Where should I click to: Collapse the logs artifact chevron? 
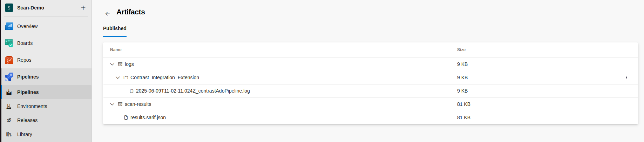coord(112,64)
